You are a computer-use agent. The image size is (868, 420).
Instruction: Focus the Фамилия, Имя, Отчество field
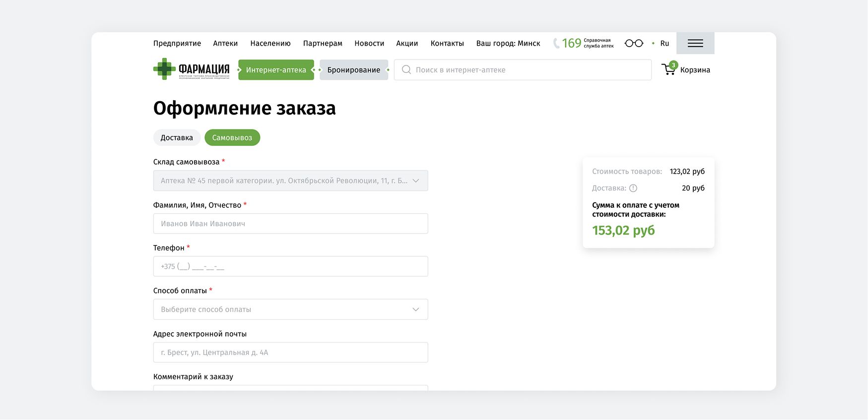coord(290,224)
